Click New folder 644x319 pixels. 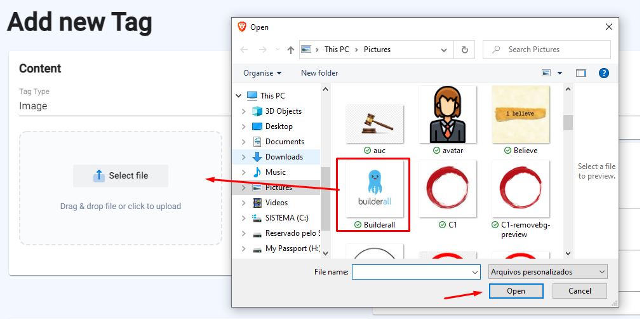319,73
